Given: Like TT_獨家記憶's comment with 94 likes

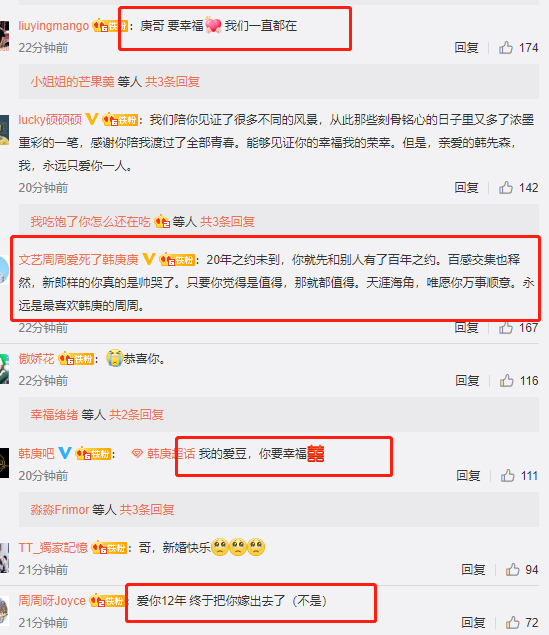Looking at the screenshot, I should tap(513, 569).
